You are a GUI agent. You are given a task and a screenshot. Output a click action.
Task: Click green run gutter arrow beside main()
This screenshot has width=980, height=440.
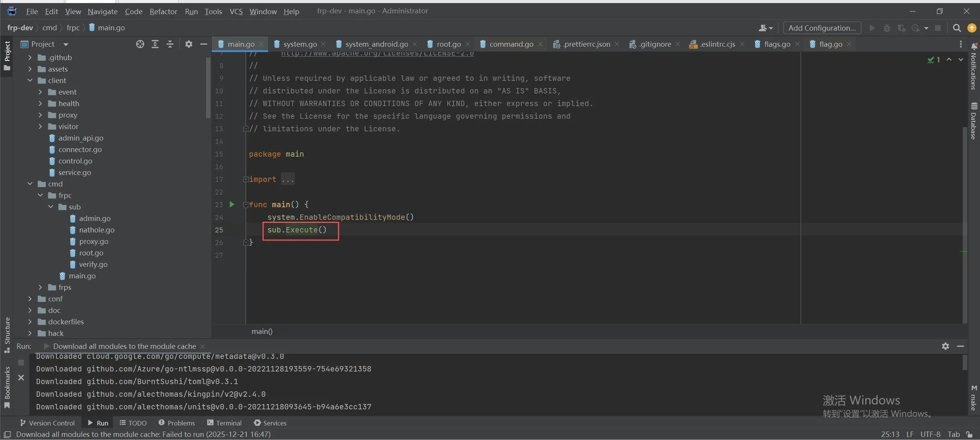pyautogui.click(x=232, y=204)
